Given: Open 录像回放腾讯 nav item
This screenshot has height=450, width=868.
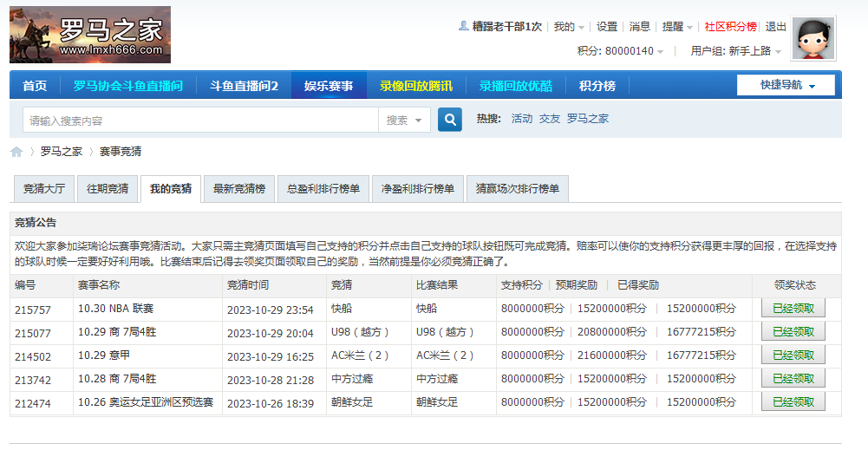Looking at the screenshot, I should [415, 86].
